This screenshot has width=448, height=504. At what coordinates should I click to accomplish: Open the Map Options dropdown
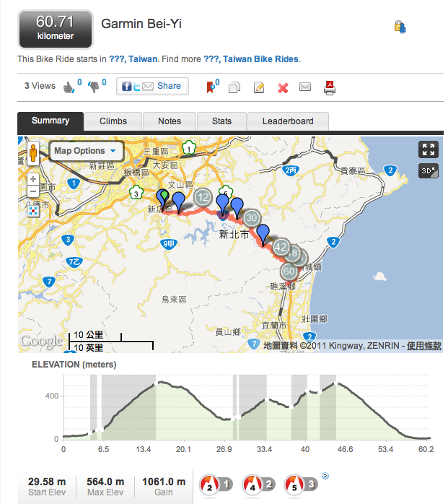click(87, 151)
